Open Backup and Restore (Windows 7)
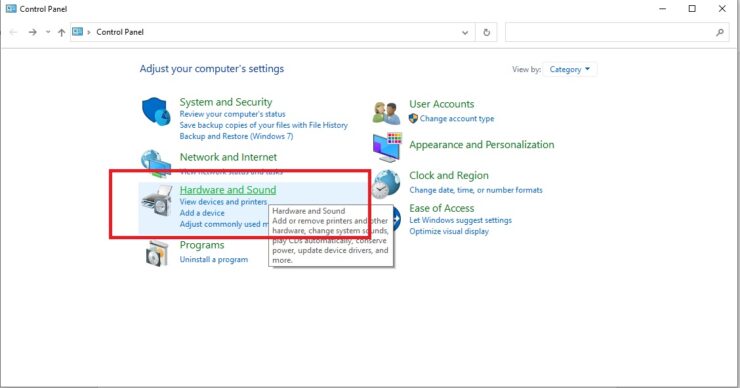Image resolution: width=740 pixels, height=388 pixels. tap(236, 136)
